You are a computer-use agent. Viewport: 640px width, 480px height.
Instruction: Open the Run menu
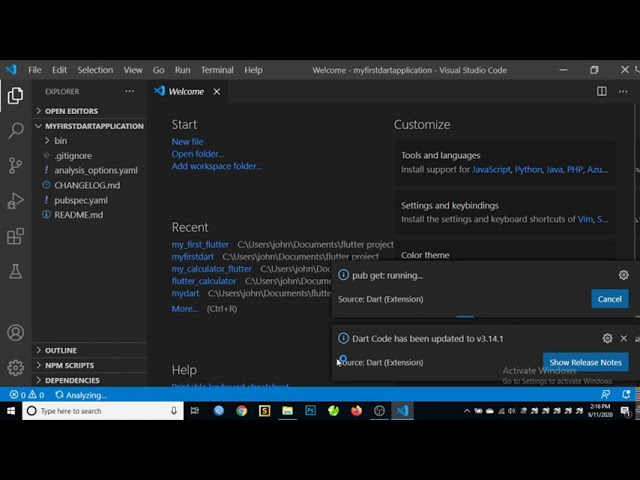tap(182, 70)
